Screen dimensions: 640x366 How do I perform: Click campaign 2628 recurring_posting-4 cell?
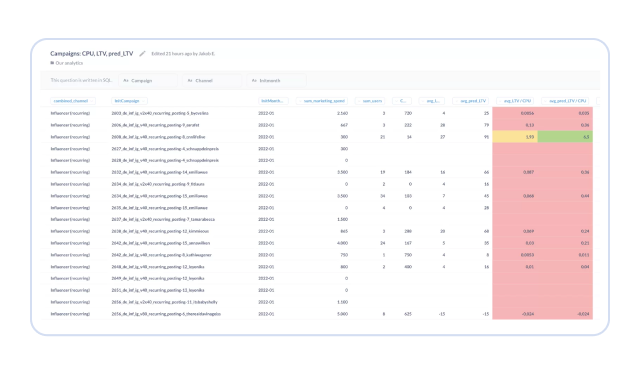point(165,160)
